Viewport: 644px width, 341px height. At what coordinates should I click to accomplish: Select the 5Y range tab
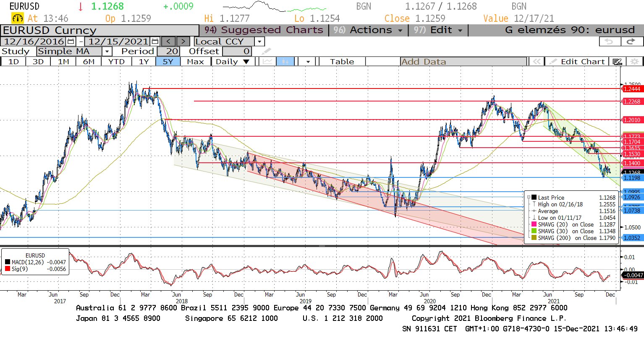(168, 62)
